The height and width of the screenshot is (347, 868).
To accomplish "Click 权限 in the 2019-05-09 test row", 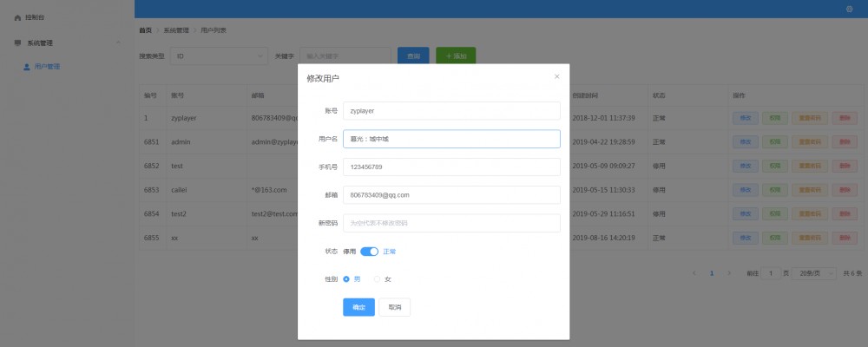I will [x=775, y=166].
